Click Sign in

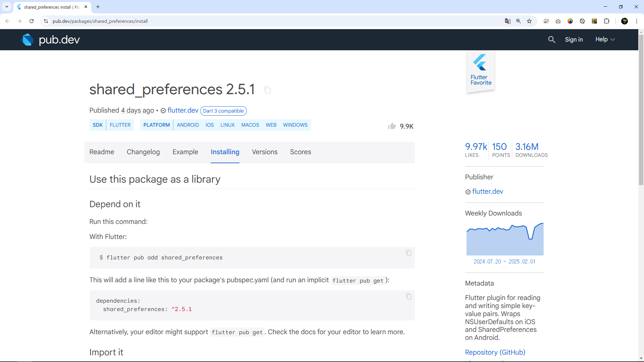574,40
